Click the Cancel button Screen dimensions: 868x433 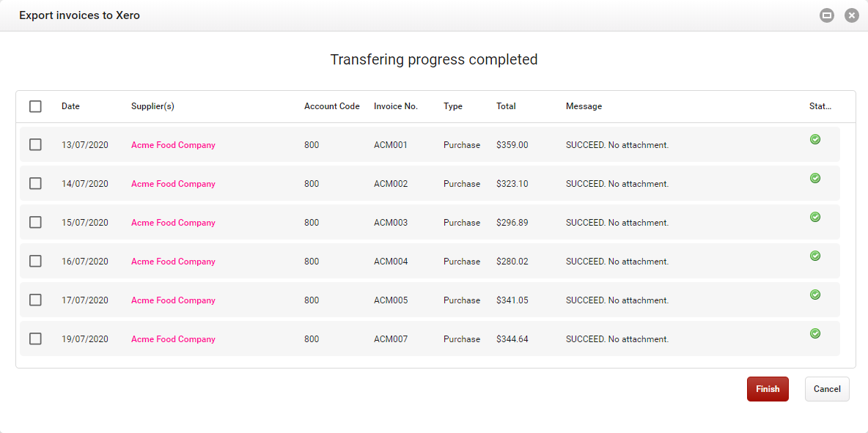[x=827, y=389]
